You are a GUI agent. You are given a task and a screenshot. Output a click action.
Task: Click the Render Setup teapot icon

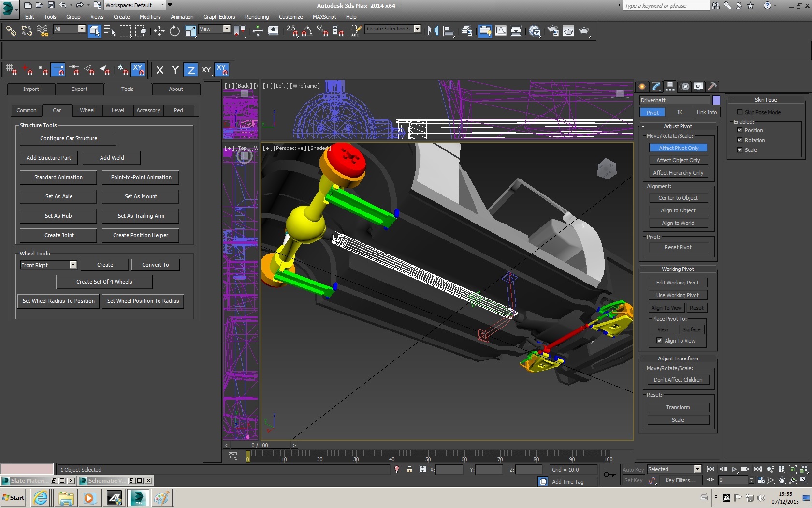553,31
